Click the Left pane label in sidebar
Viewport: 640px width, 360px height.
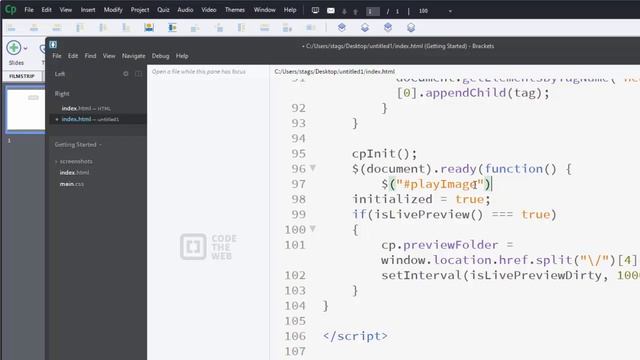click(x=60, y=74)
